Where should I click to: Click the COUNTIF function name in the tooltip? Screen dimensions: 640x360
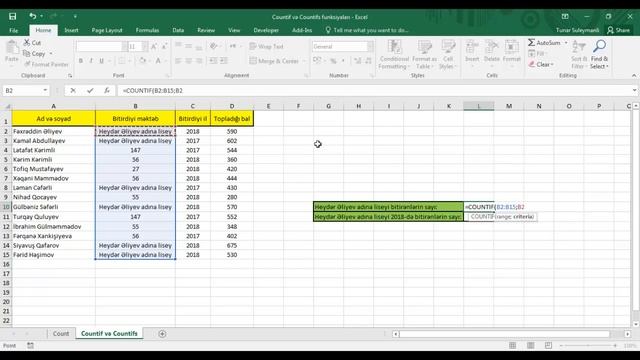482,217
